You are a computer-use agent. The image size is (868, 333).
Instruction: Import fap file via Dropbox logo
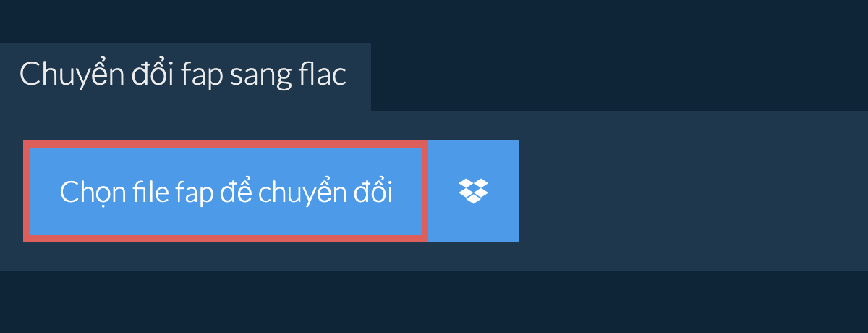pos(473,191)
